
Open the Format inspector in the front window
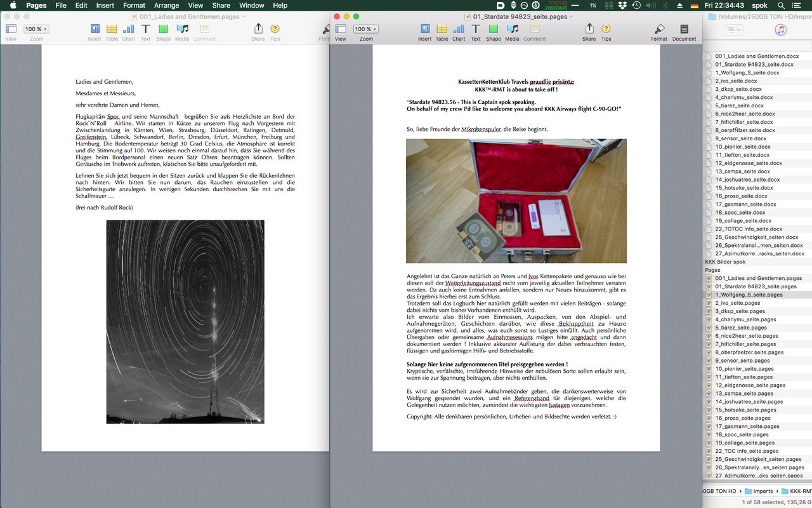[659, 29]
